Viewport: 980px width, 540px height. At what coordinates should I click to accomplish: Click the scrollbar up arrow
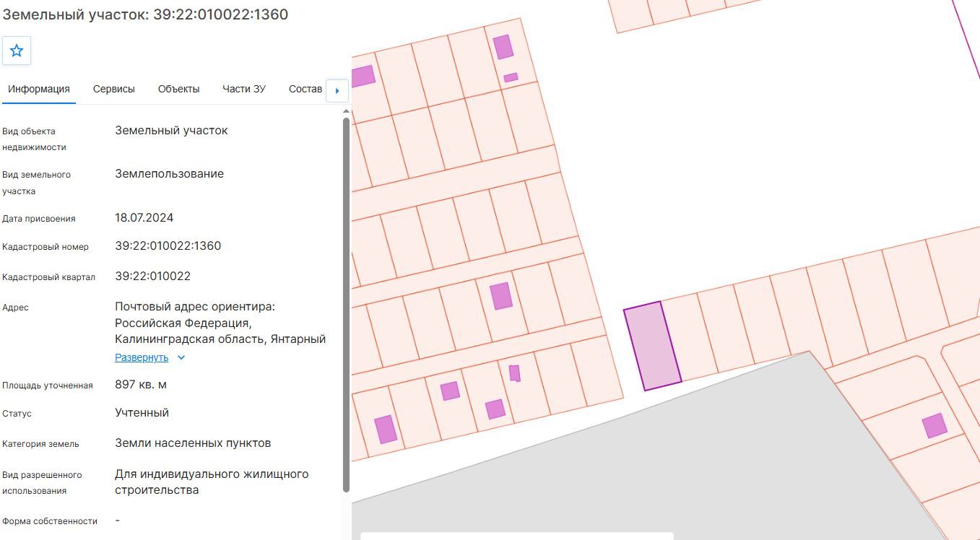coord(346,111)
